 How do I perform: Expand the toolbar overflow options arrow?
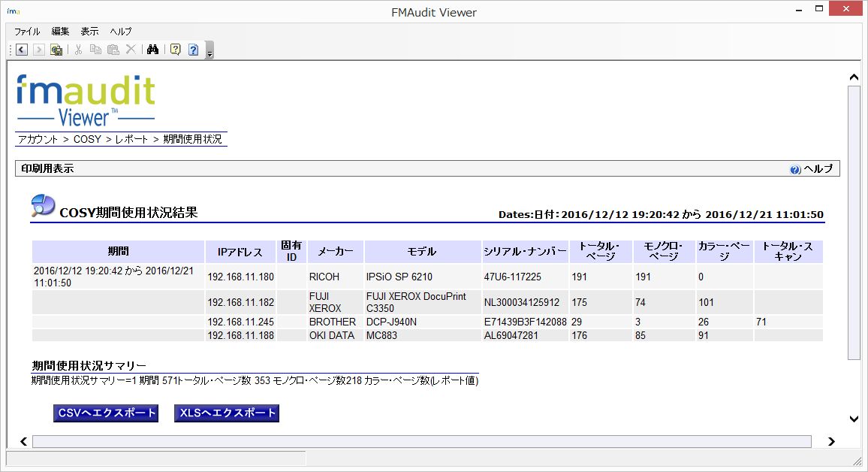coord(209,50)
